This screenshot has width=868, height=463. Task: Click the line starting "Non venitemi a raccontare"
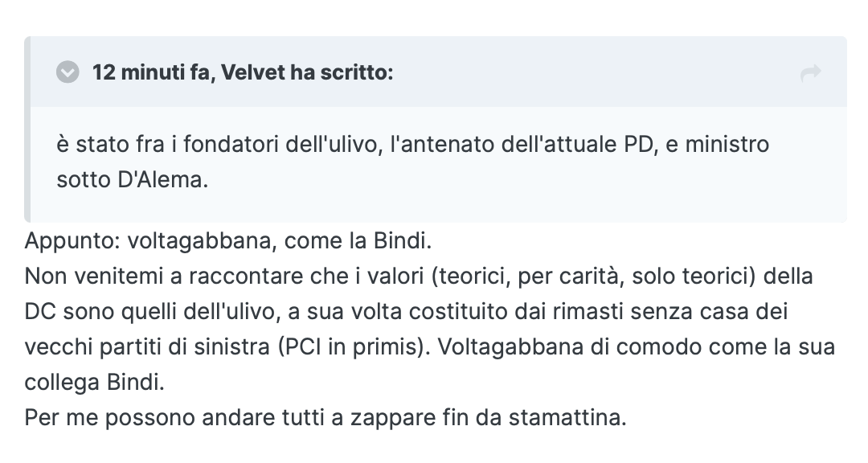419,276
